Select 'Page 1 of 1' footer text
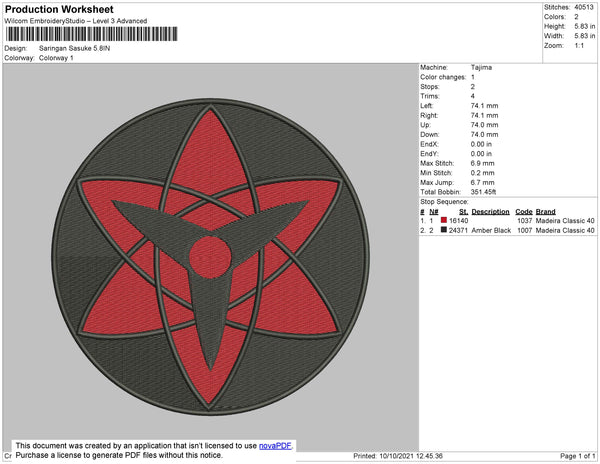The image size is (600, 464). [577, 456]
